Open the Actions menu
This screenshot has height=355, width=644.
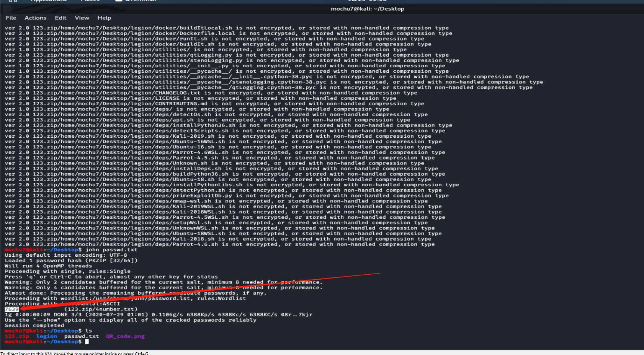click(x=35, y=18)
